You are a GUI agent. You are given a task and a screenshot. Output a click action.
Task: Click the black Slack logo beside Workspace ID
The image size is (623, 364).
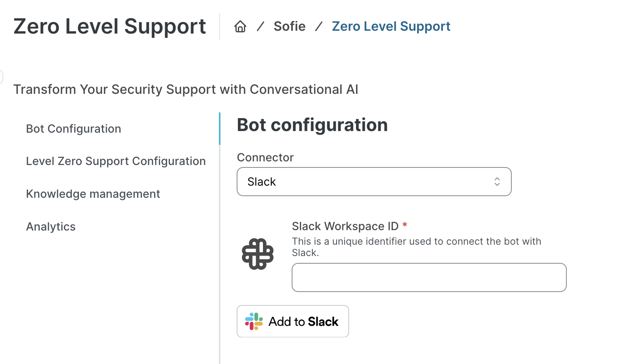[258, 254]
